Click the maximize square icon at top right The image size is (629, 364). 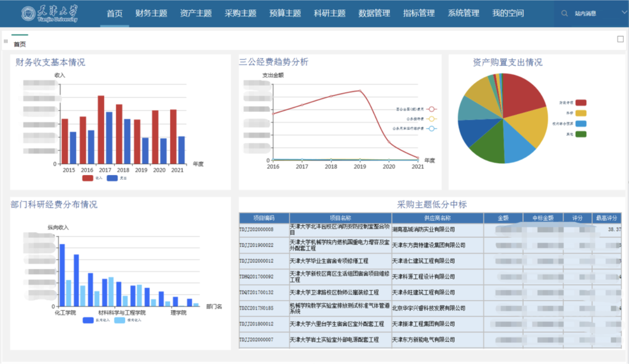tap(620, 39)
